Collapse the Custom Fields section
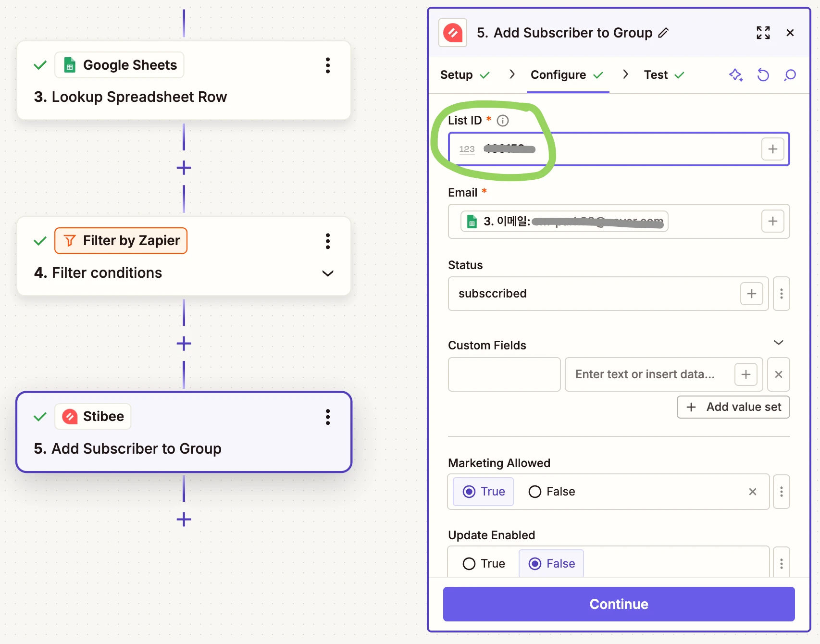Viewport: 820px width, 644px height. tap(779, 343)
